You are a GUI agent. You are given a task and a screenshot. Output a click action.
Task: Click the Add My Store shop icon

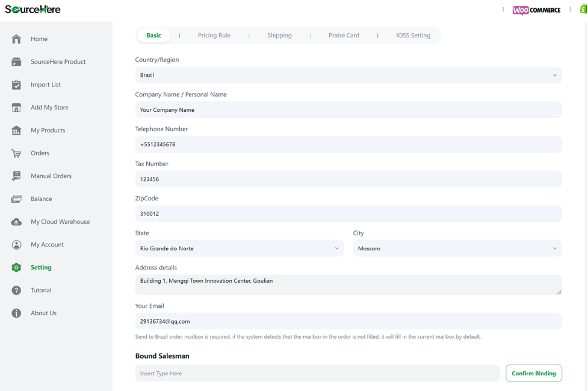coord(16,108)
